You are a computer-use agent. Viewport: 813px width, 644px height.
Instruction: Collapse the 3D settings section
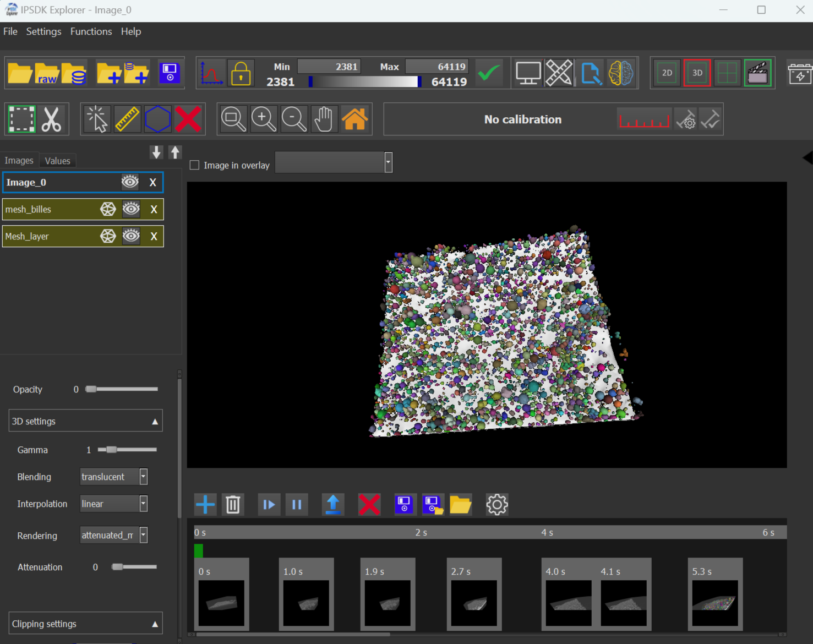[155, 422]
